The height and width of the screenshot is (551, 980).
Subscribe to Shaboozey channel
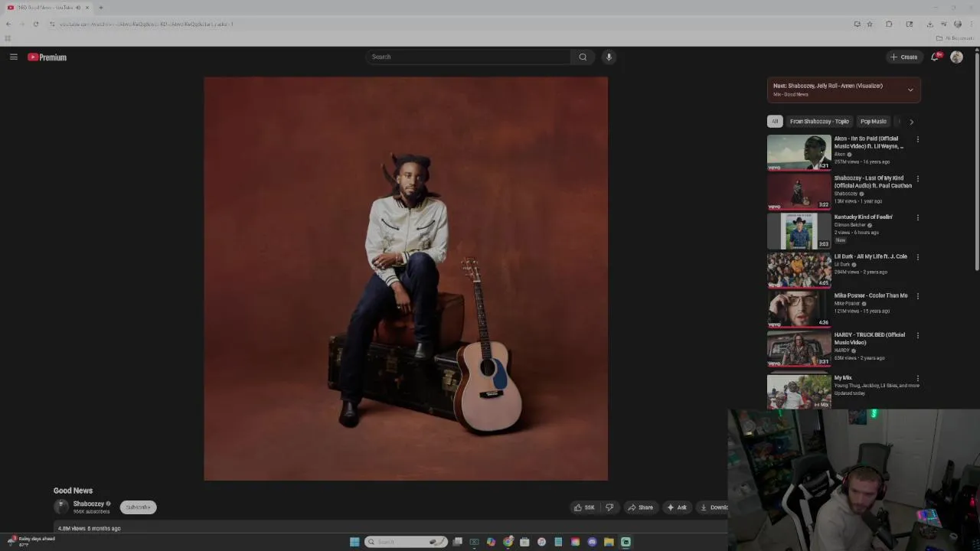coord(138,507)
